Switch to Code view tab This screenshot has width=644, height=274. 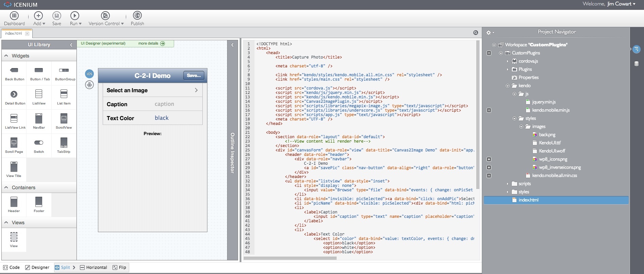point(12,268)
